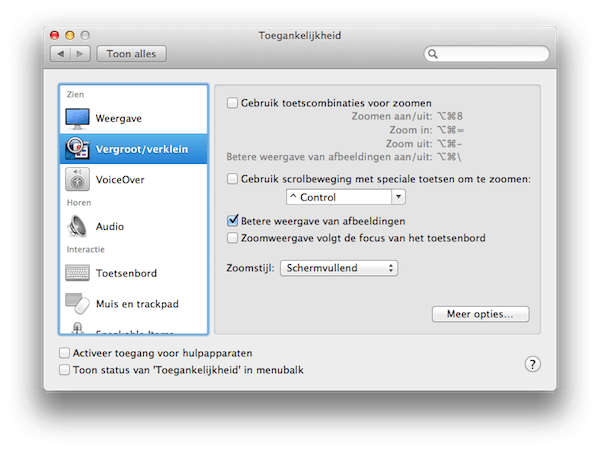
Task: Click the Zoomen aan/uit shortcut label
Action: [392, 116]
